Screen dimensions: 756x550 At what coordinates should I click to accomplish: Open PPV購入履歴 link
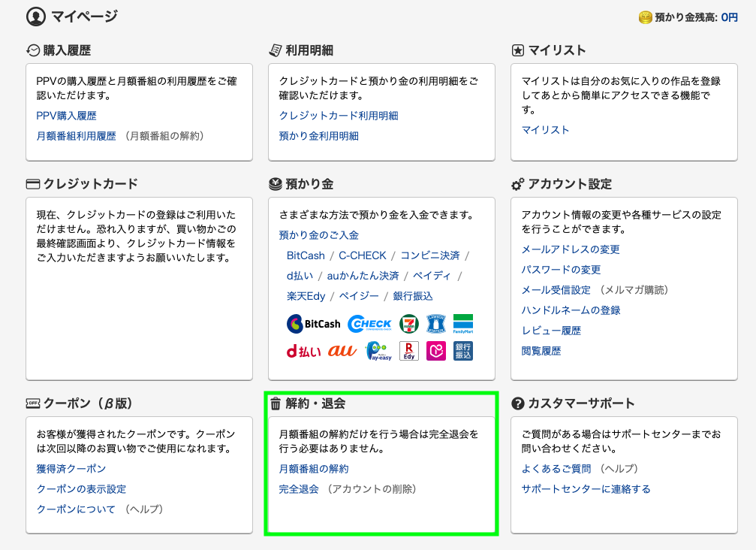coord(66,116)
